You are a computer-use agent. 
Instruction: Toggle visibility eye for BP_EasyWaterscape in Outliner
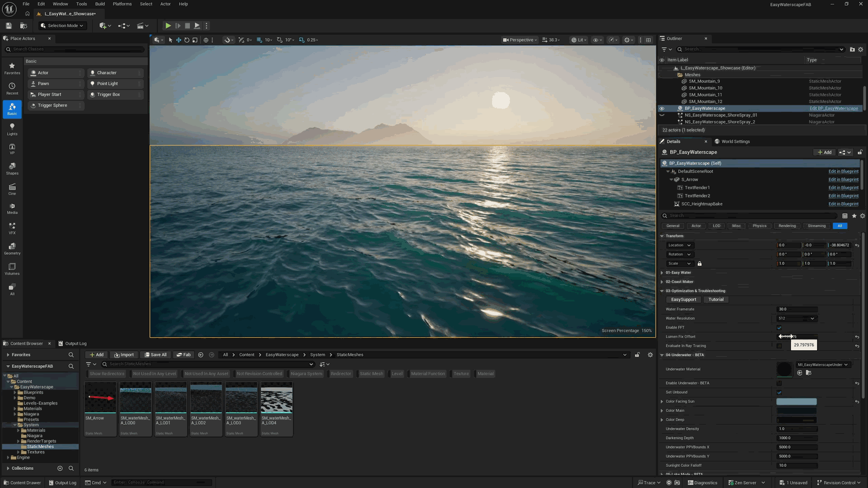point(661,108)
